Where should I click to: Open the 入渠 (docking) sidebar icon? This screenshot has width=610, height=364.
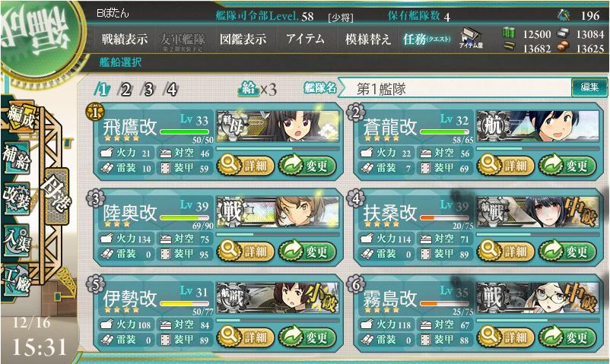coord(17,240)
